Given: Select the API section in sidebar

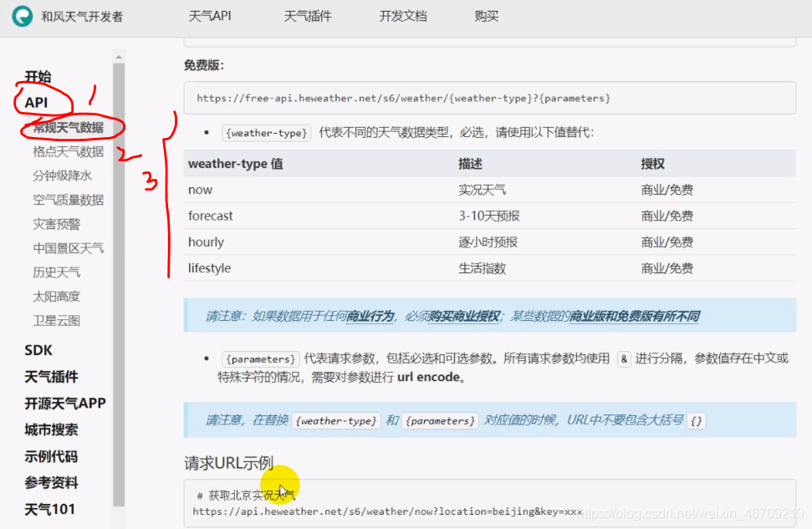Looking at the screenshot, I should click(x=36, y=103).
